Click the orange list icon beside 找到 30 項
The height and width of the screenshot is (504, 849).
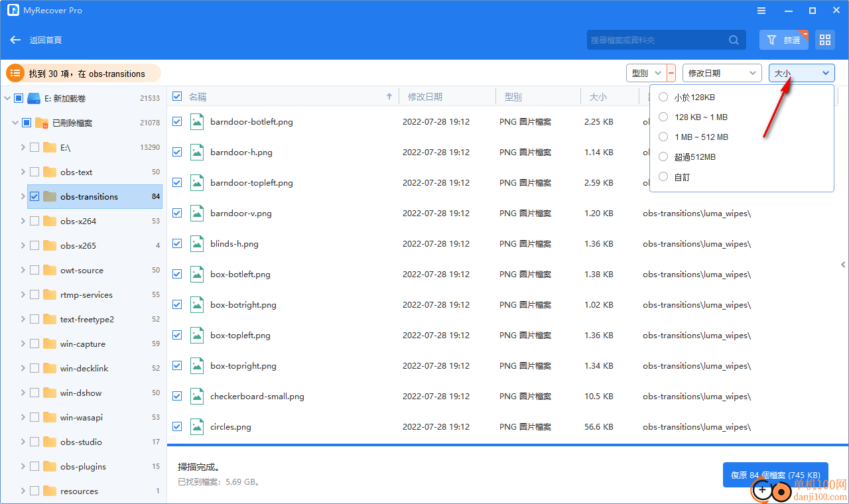[15, 73]
